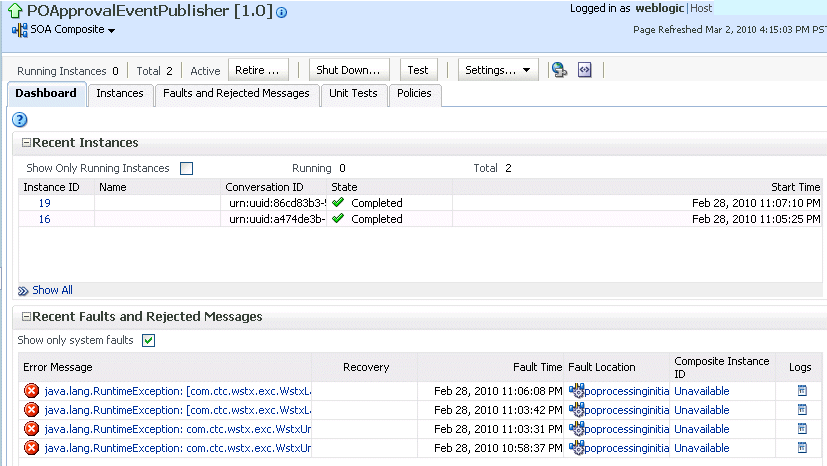
Task: Click the information icon beside POApprovalEventPublisher title
Action: pos(282,12)
